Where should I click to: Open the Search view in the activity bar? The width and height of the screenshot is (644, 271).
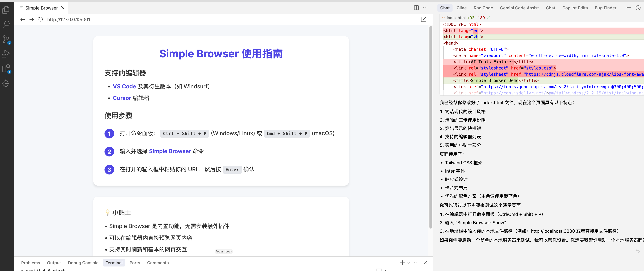tap(6, 24)
